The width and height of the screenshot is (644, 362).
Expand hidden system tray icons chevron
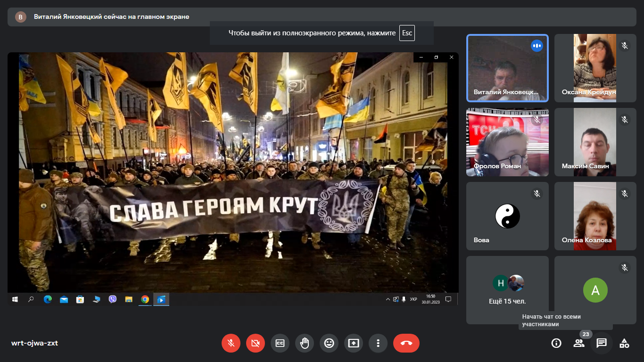(388, 299)
